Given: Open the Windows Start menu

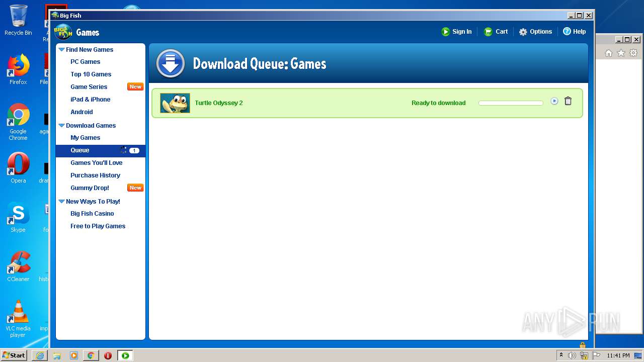Looking at the screenshot, I should [x=14, y=355].
